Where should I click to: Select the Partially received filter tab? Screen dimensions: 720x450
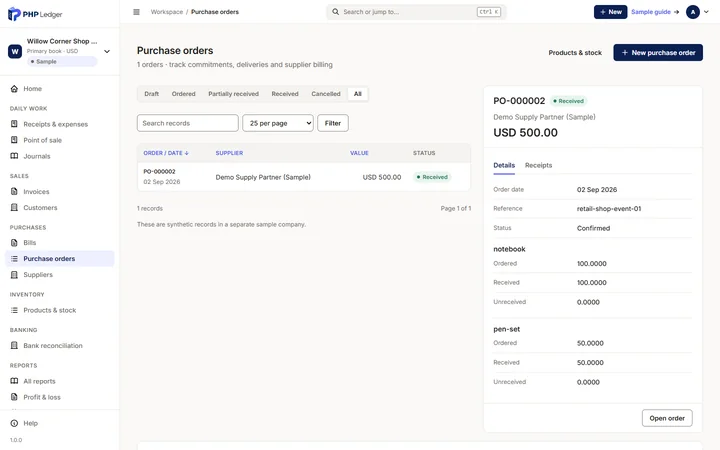(233, 94)
